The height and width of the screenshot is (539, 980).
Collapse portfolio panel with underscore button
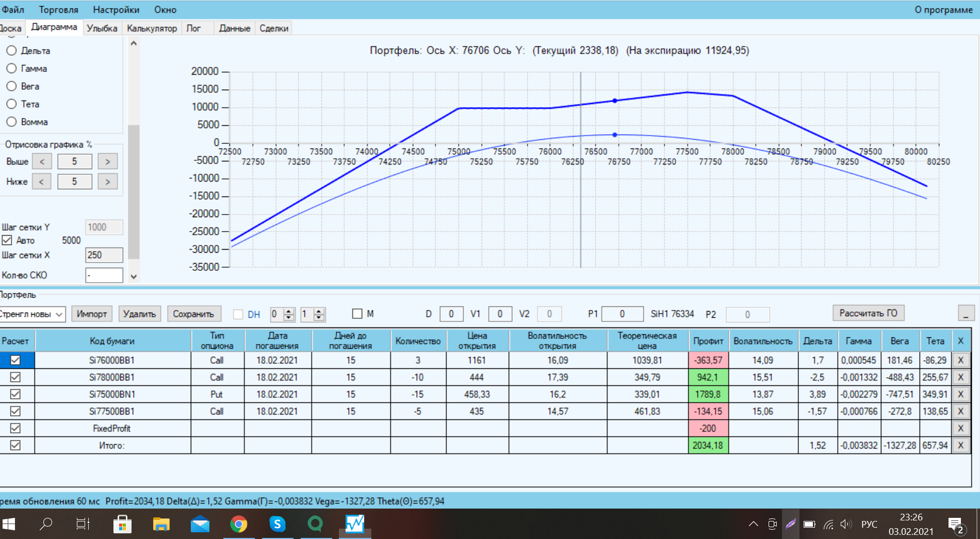pos(966,313)
